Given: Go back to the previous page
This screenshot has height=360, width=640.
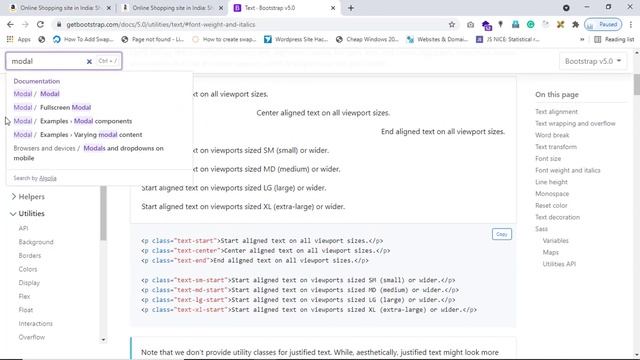Looking at the screenshot, I should (x=10, y=24).
